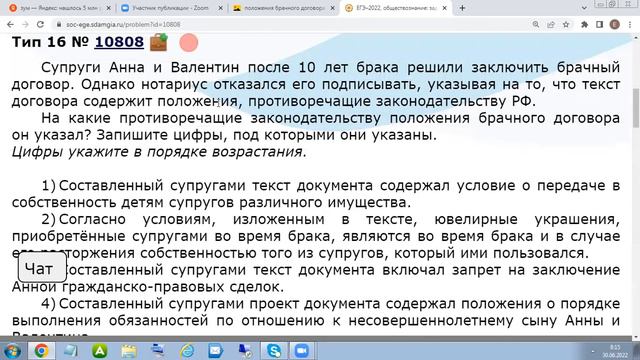Expand the tab search chevron
640x360 pixels.
click(584, 8)
